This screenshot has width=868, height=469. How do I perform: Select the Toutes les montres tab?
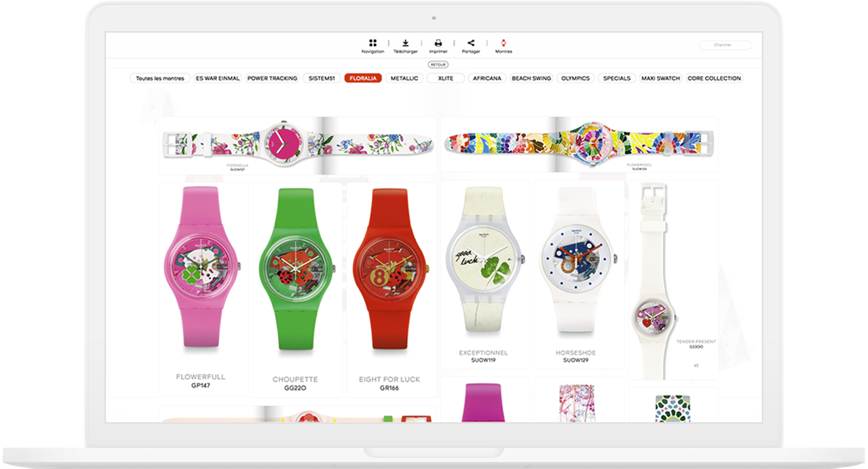160,79
